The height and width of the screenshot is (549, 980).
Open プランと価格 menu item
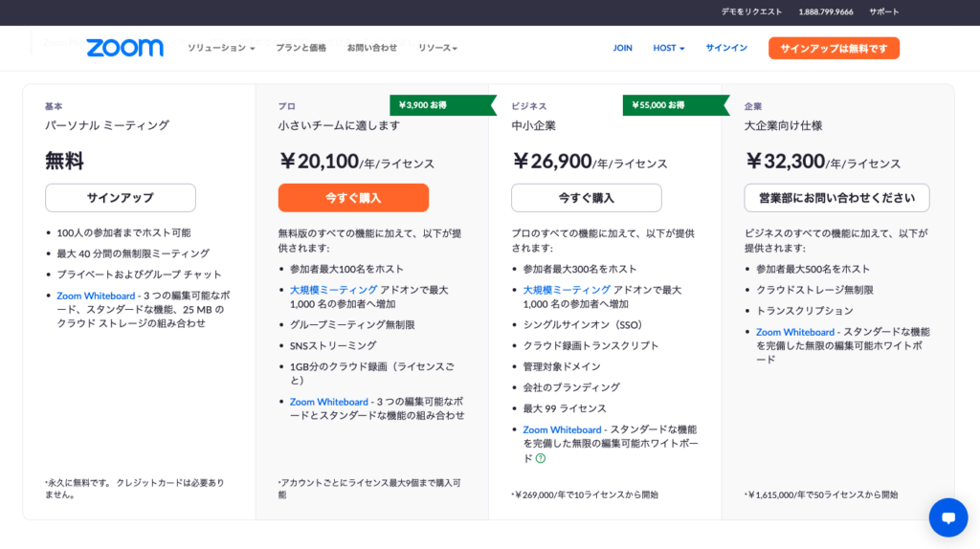[x=301, y=48]
